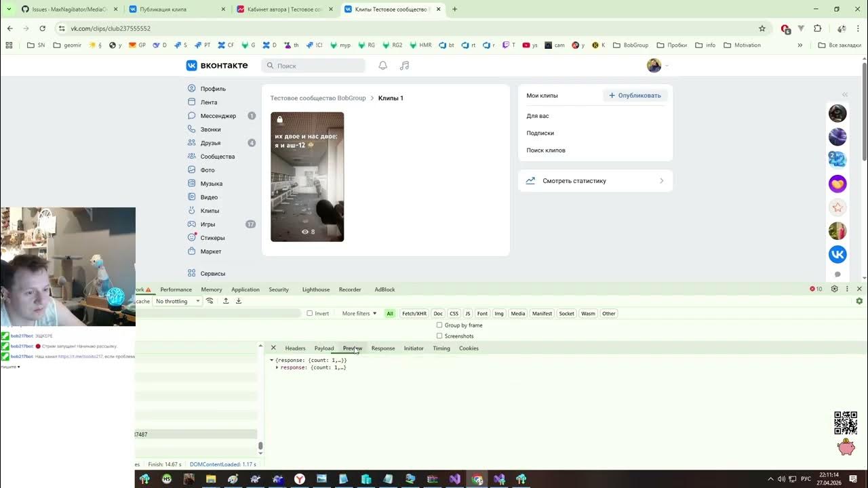The image size is (868, 488).
Task: Toggle the Screenshots checkbox
Action: 439,336
